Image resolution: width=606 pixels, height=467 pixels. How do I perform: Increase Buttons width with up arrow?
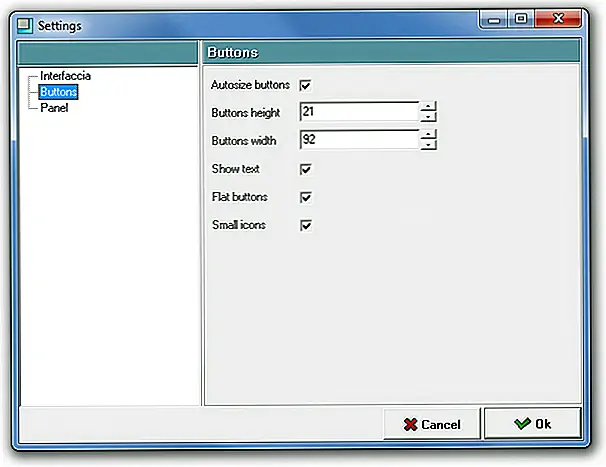(x=428, y=135)
